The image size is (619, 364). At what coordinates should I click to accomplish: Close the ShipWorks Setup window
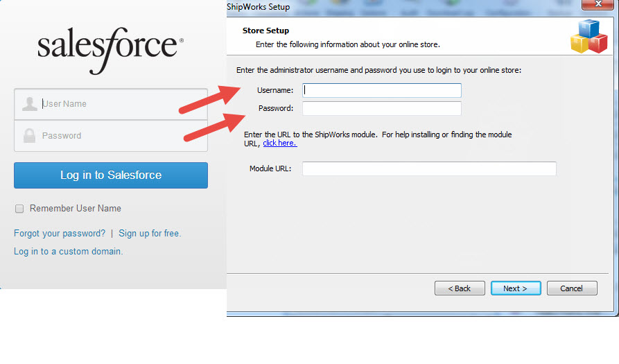click(598, 4)
